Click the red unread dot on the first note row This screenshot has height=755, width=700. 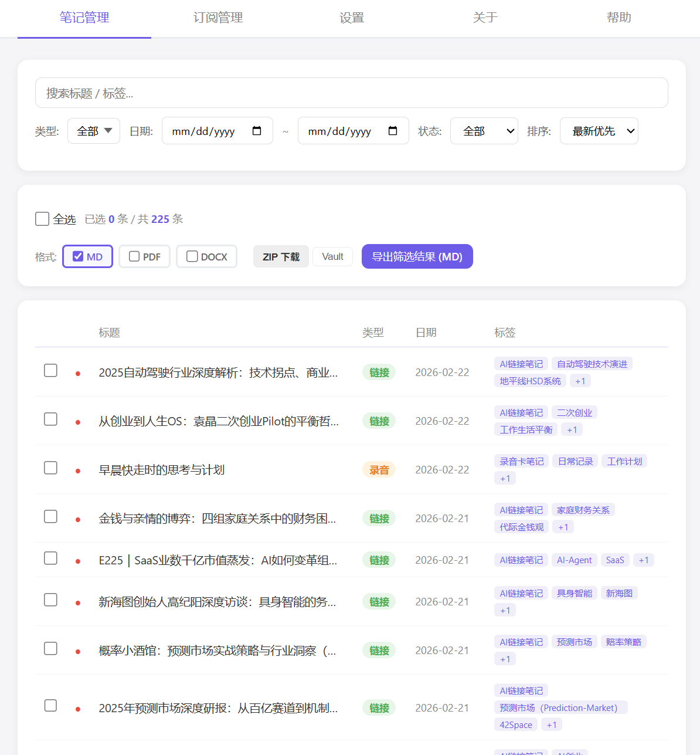click(x=77, y=372)
